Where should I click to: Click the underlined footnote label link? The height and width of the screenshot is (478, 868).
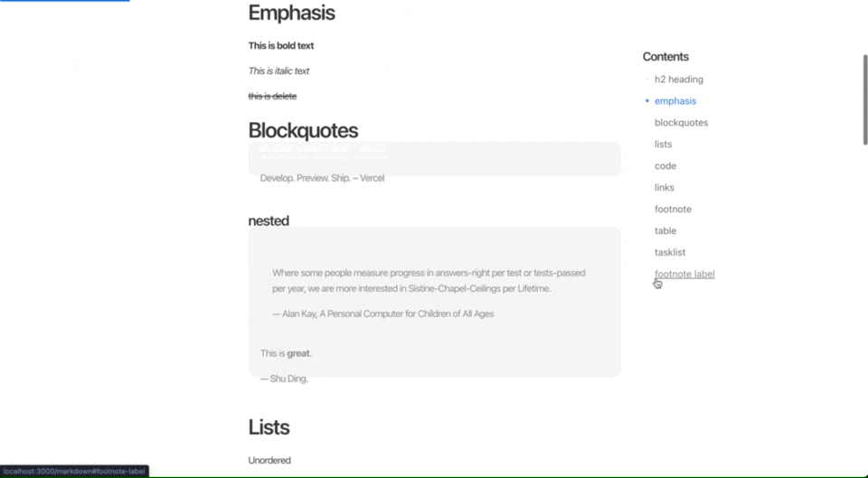pos(684,274)
